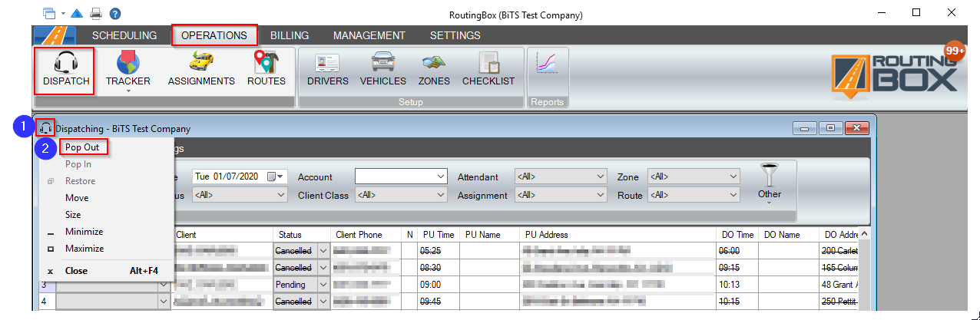Click the help question mark icon
The height and width of the screenshot is (320, 980).
115,14
